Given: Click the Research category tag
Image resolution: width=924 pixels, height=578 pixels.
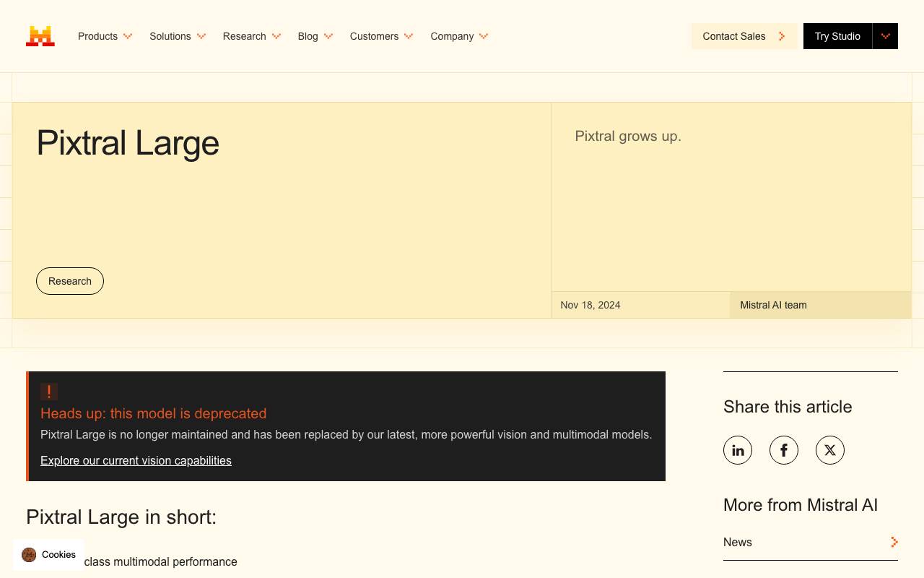Looking at the screenshot, I should [70, 281].
